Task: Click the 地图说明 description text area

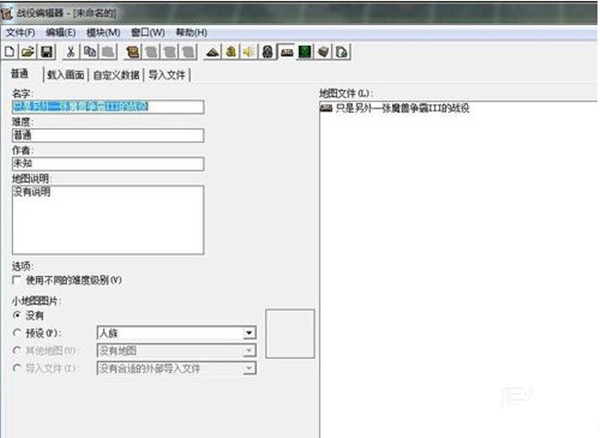Action: [108, 220]
